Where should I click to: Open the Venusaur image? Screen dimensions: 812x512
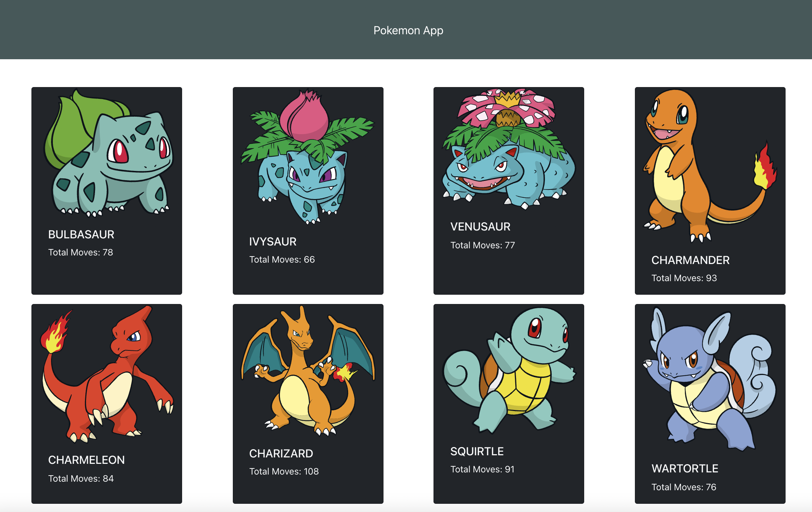coord(509,148)
